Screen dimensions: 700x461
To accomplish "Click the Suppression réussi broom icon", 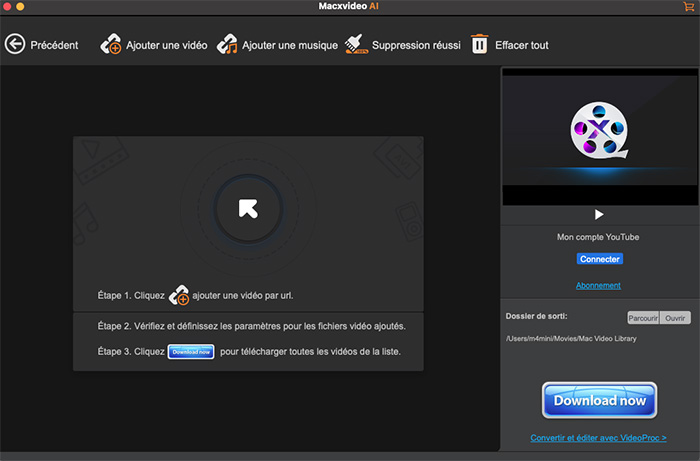I will pos(356,44).
